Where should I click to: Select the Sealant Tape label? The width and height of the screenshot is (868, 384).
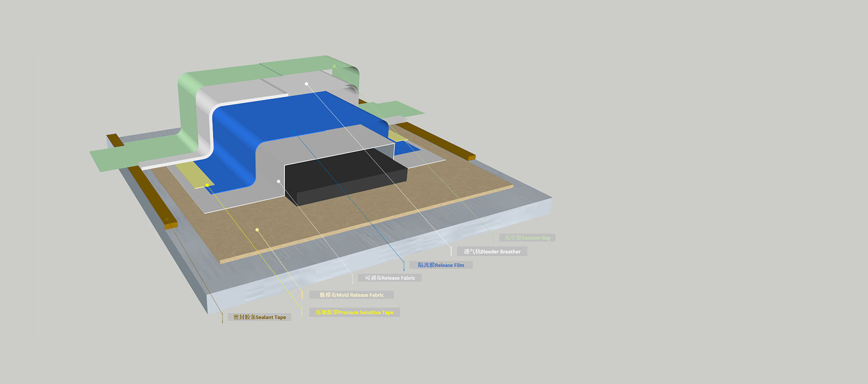[x=259, y=317]
